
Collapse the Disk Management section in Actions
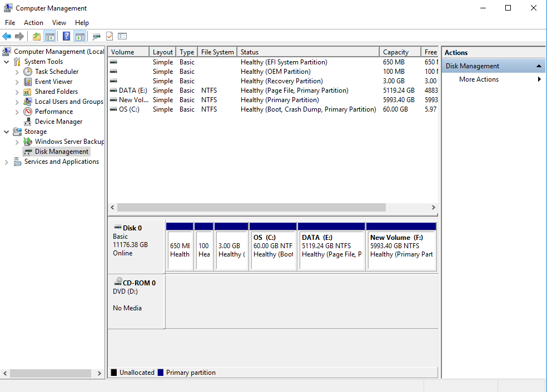click(x=539, y=66)
